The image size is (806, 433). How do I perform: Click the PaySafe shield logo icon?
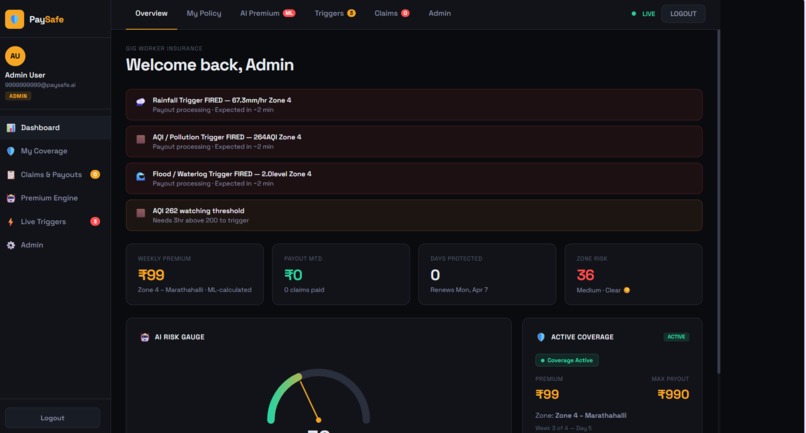pyautogui.click(x=14, y=19)
